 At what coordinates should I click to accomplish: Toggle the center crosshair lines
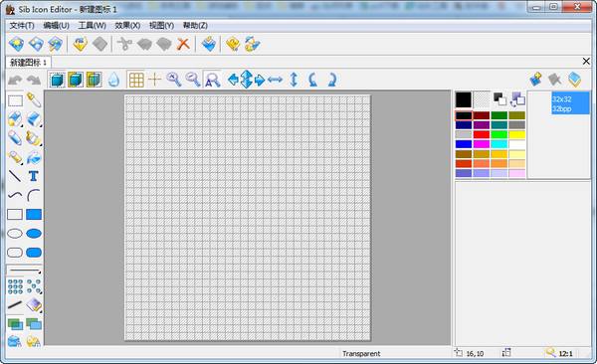tap(154, 80)
